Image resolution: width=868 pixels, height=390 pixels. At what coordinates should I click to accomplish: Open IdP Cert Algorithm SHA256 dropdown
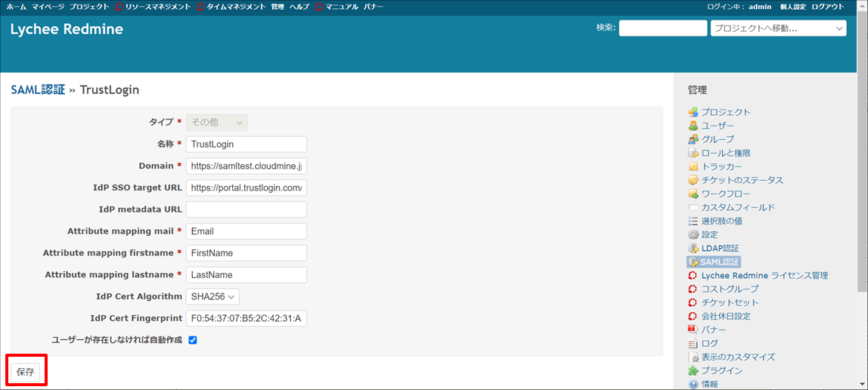pos(213,297)
